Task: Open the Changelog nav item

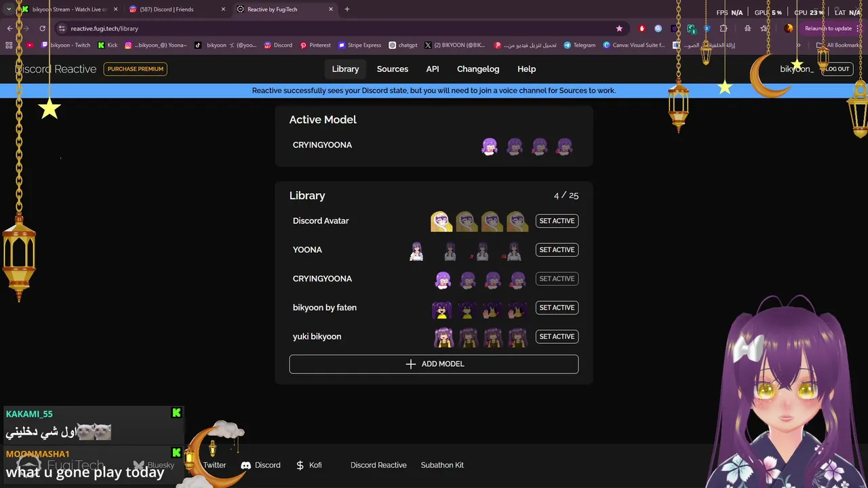Action: [478, 69]
